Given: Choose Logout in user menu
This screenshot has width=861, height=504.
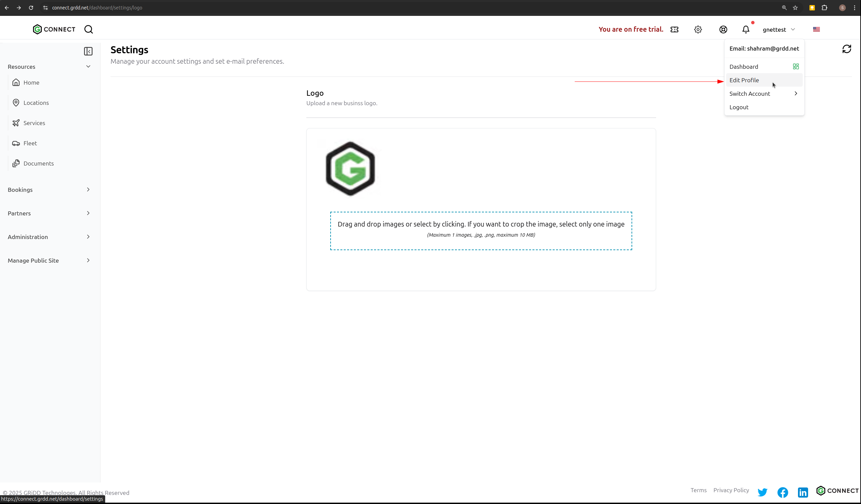Looking at the screenshot, I should (x=739, y=107).
